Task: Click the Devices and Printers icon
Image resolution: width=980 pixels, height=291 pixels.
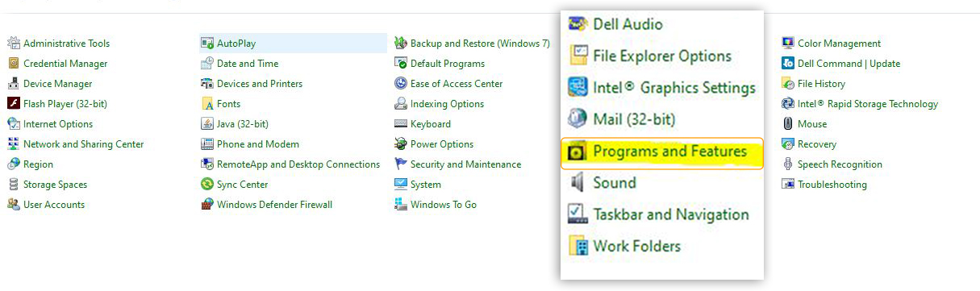Action: (207, 84)
